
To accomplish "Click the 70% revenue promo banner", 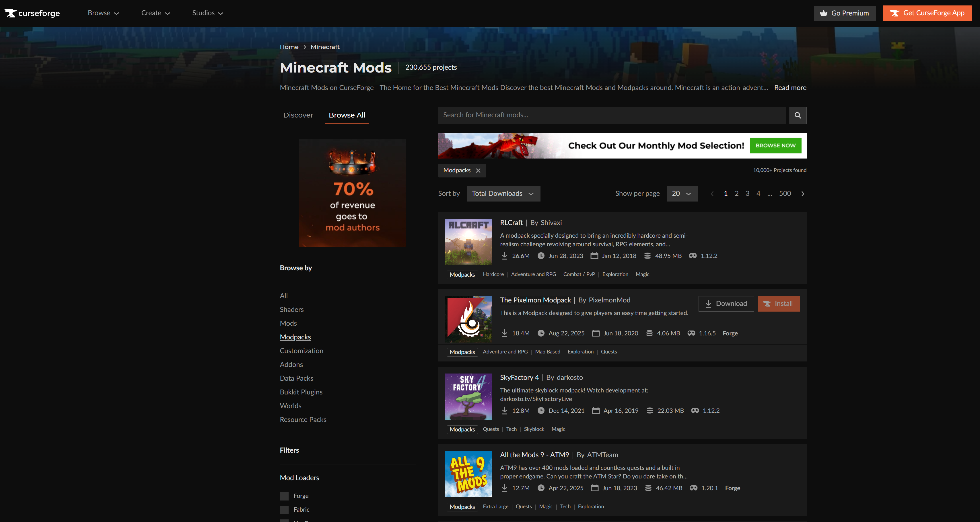I will (x=352, y=193).
